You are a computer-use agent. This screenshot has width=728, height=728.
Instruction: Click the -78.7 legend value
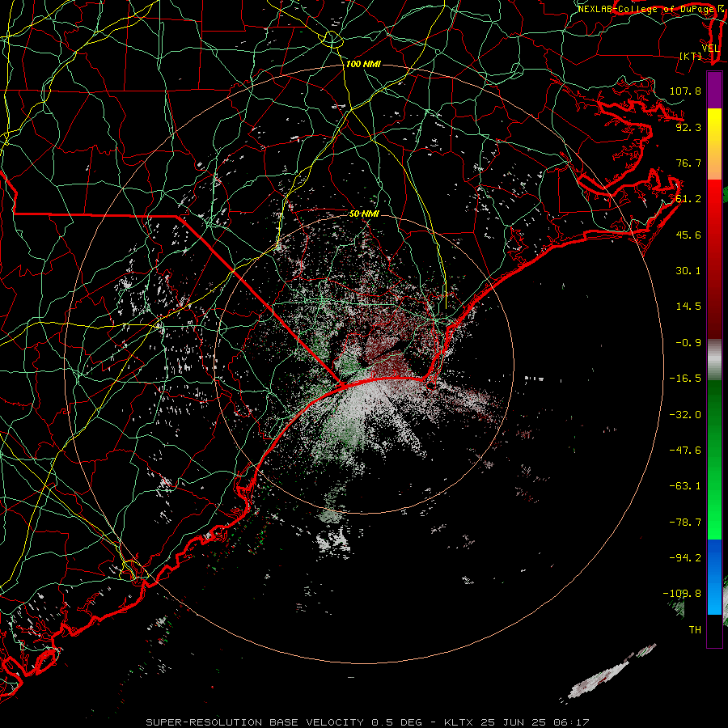[685, 523]
